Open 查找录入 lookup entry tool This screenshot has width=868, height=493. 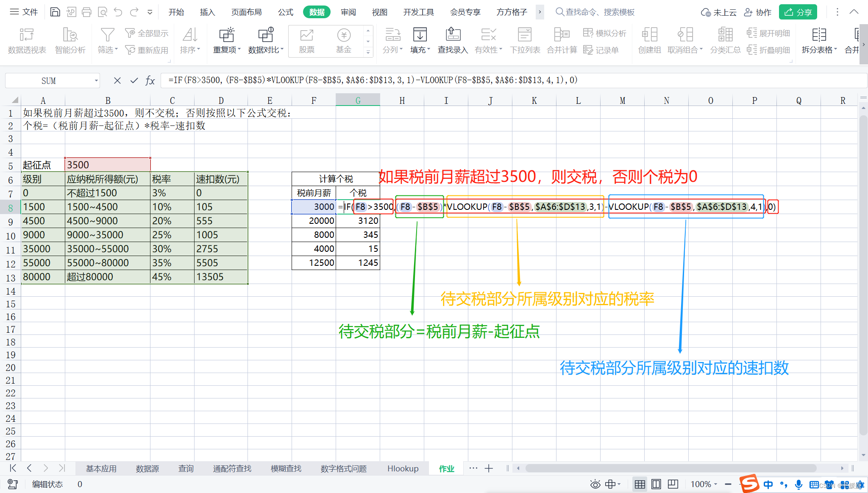[x=453, y=41]
